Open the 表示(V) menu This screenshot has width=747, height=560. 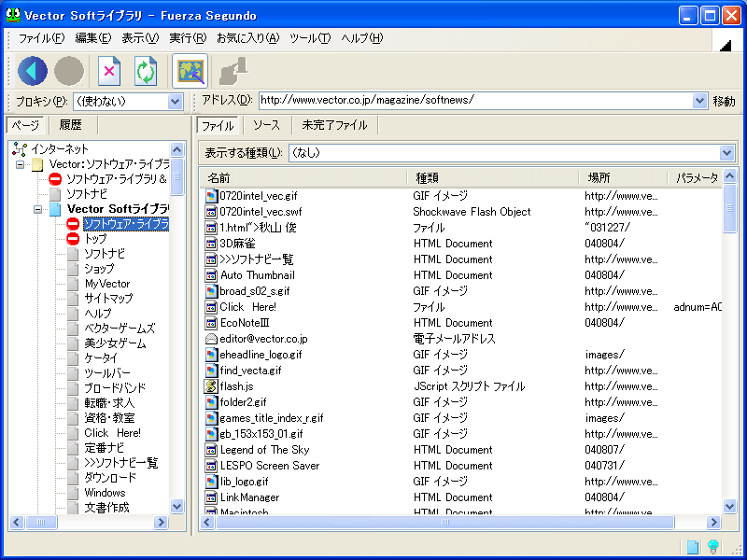tap(140, 38)
